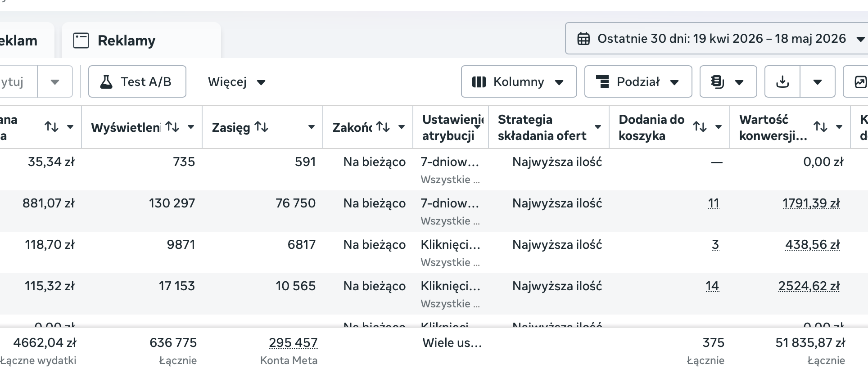Click the 438,56 zł conversion value

coord(812,245)
